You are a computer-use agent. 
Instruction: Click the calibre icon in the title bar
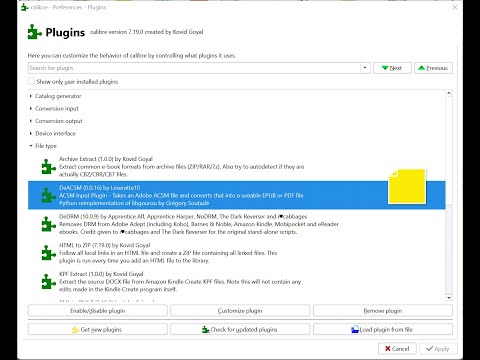(24, 7)
